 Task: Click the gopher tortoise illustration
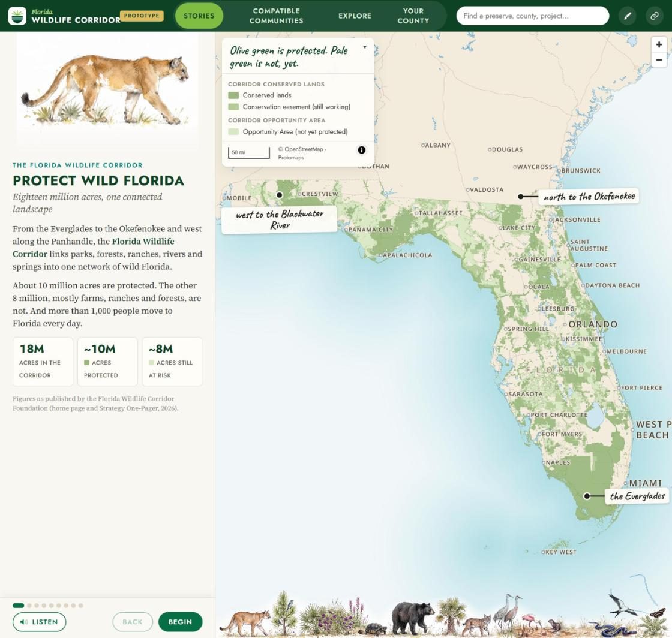point(376,628)
